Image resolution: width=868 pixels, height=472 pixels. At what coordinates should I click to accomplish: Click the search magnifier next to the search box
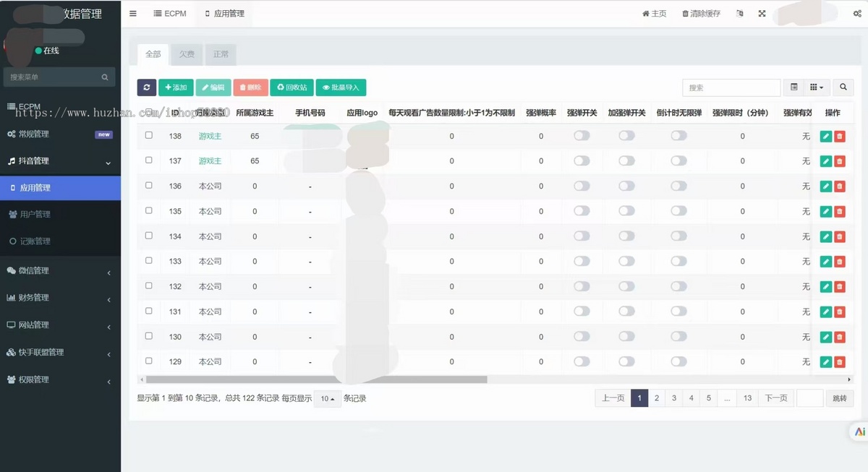tap(843, 87)
